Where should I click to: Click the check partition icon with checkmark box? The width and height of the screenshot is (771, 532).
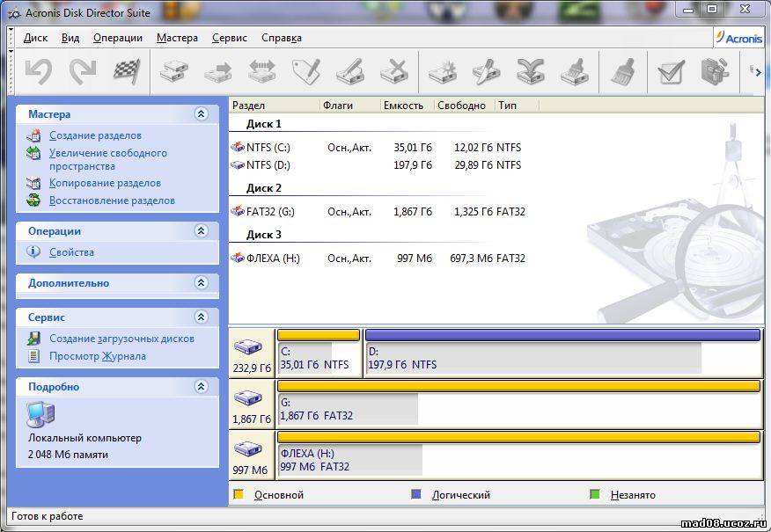(671, 72)
